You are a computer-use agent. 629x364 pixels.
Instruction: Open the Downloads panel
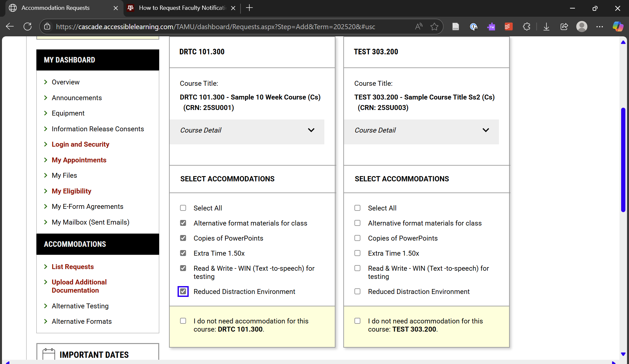click(x=546, y=27)
